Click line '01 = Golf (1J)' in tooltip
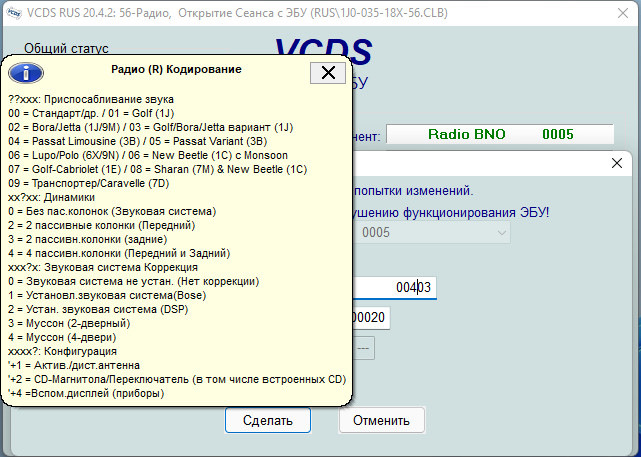 point(141,113)
